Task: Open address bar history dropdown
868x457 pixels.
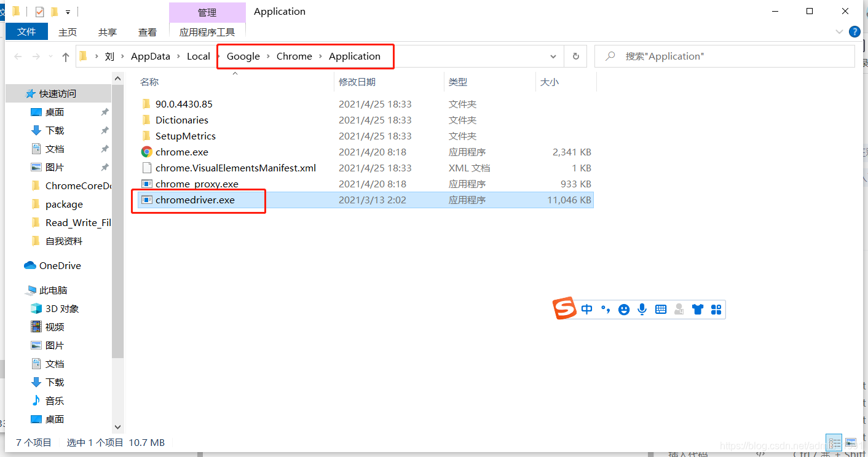Action: pyautogui.click(x=553, y=57)
